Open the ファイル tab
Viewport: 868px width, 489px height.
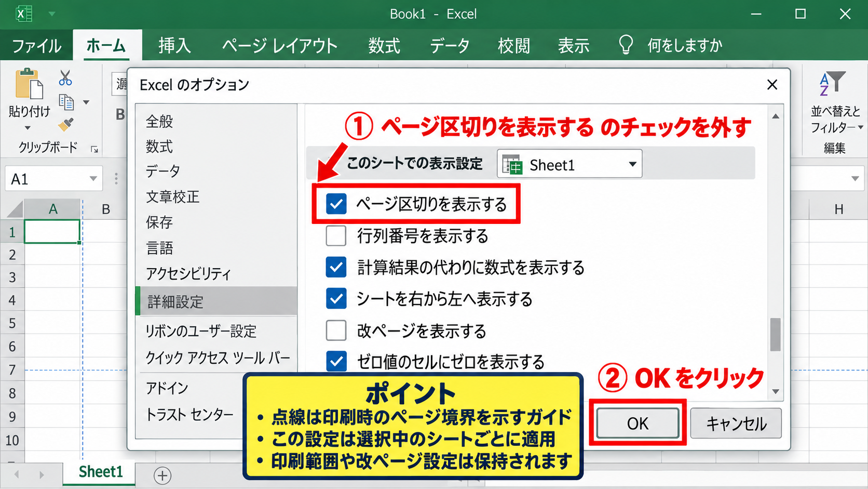36,46
